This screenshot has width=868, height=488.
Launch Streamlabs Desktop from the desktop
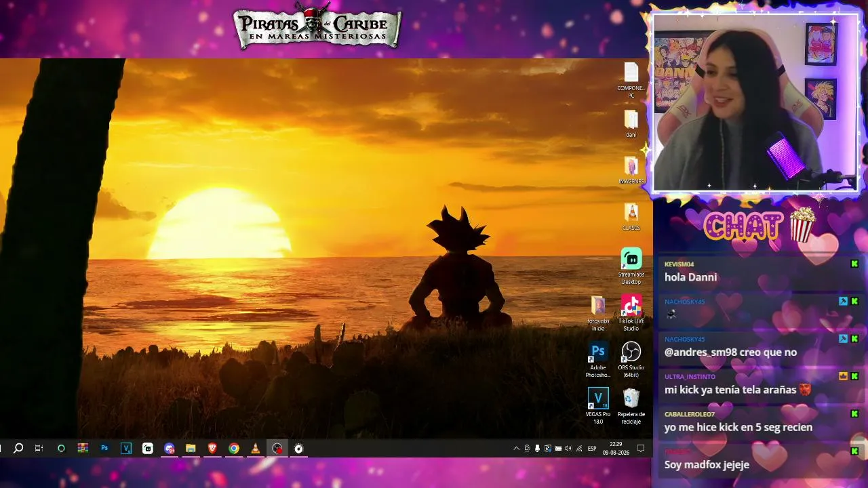pyautogui.click(x=631, y=266)
